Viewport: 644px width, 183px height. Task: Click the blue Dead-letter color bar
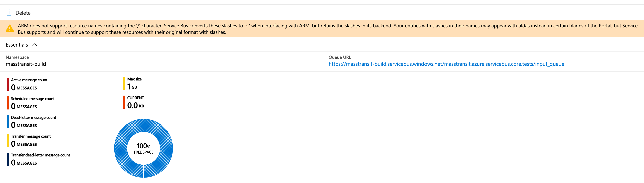pyautogui.click(x=8, y=122)
